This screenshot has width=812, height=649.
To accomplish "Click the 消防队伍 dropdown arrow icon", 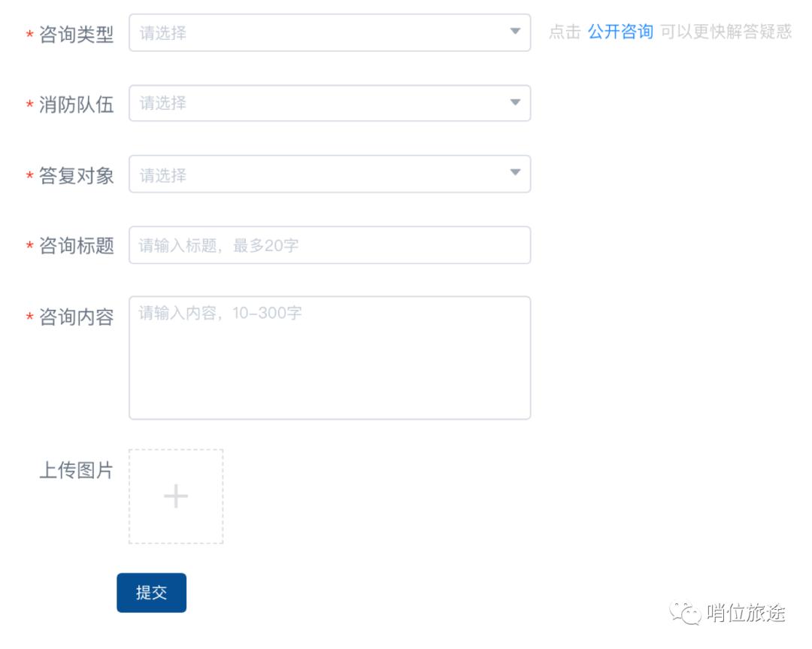I will click(x=516, y=103).
